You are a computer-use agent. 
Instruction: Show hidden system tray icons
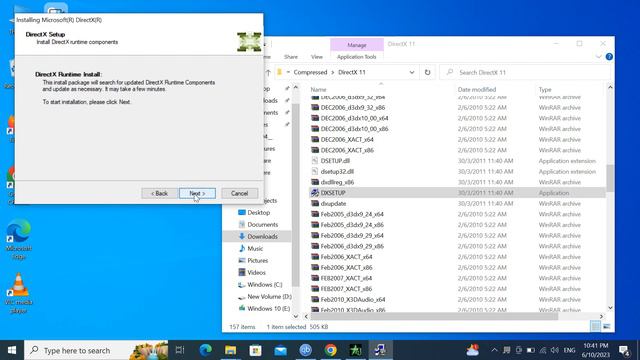click(494, 350)
